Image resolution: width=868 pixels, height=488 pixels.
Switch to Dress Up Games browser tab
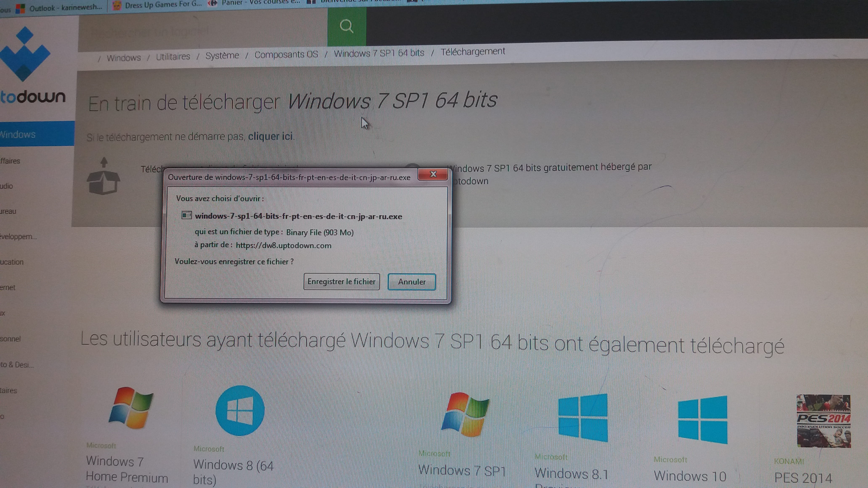point(157,5)
